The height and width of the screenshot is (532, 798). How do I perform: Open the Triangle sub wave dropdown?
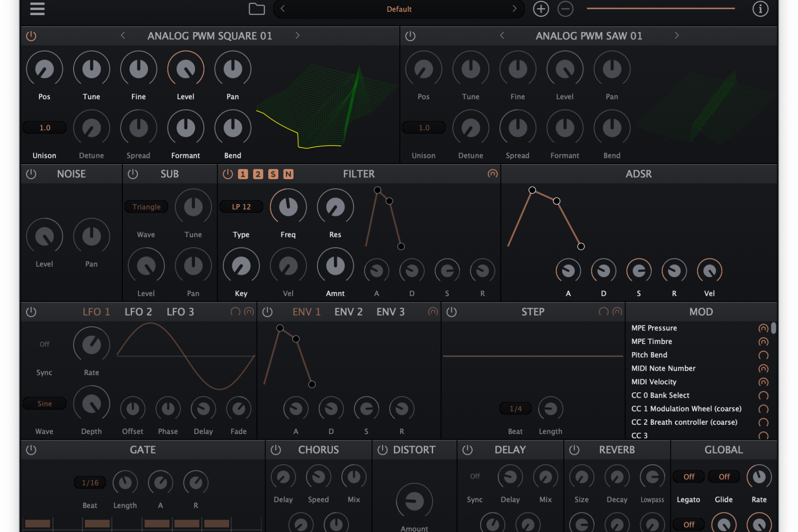tap(146, 207)
